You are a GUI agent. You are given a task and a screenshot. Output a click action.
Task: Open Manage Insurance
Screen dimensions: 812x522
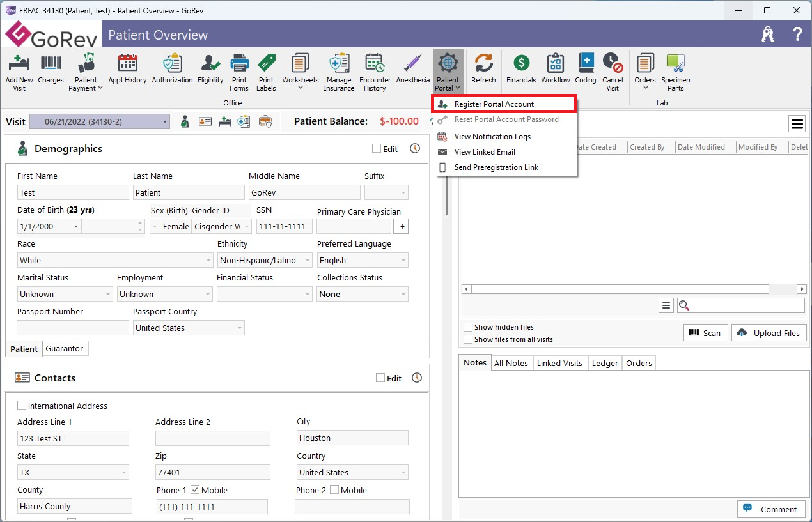click(x=339, y=72)
